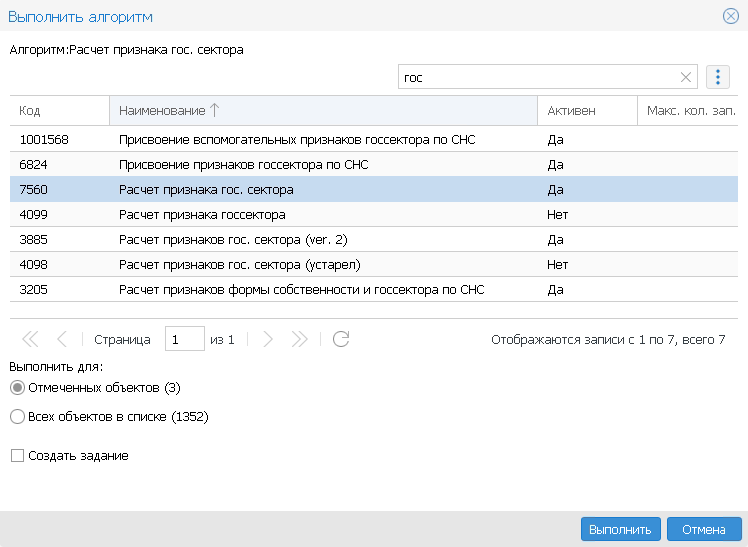748x547 pixels.
Task: Click the Отмена button
Action: tap(704, 529)
